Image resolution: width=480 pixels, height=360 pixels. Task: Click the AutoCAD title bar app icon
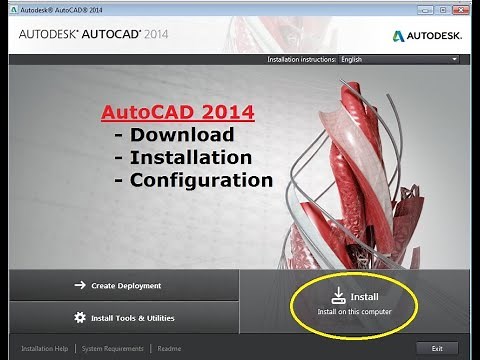point(14,10)
